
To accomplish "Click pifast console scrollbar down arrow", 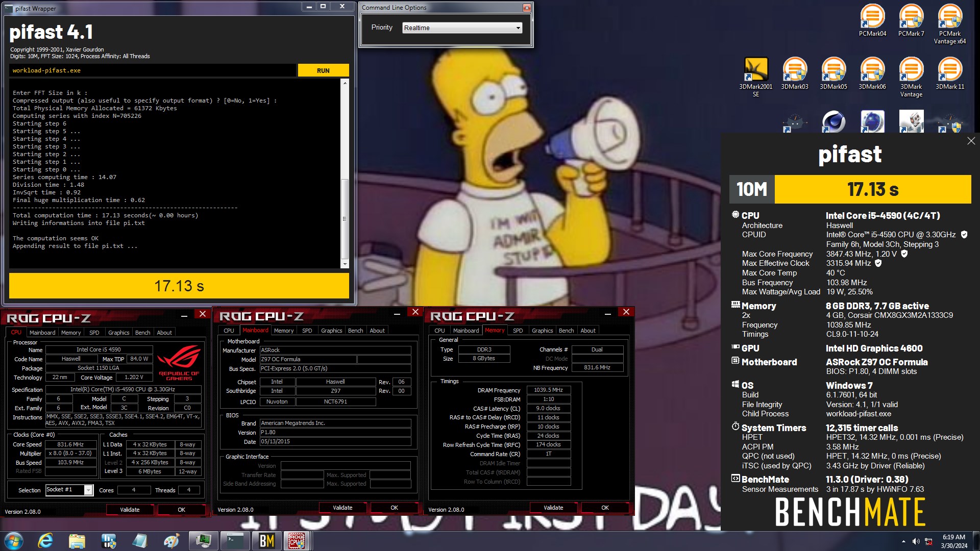I will pyautogui.click(x=345, y=264).
